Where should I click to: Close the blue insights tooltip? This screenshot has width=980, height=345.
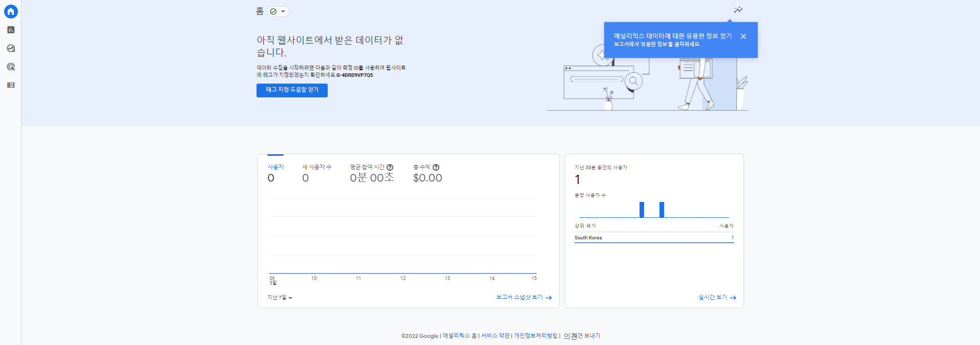tap(743, 36)
